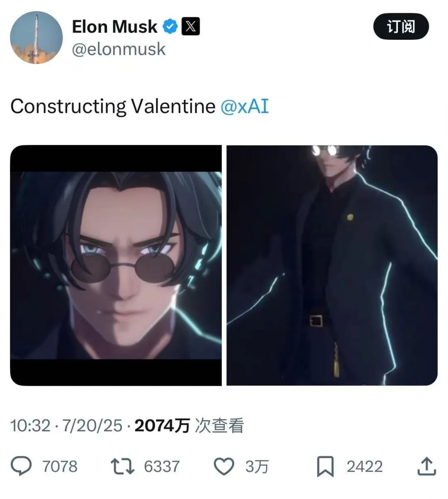Open the reply speech-bubble icon
The height and width of the screenshot is (499, 448).
click(x=21, y=466)
